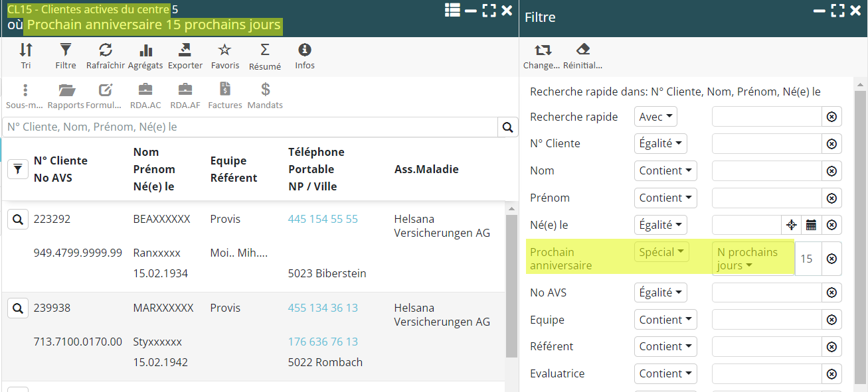Click the Tri sort icon

[26, 50]
